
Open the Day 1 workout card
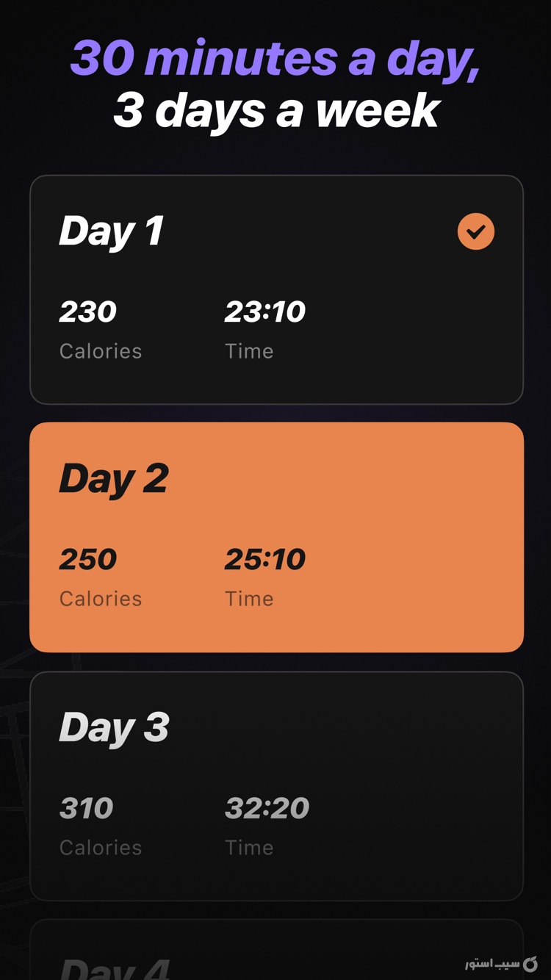276,289
